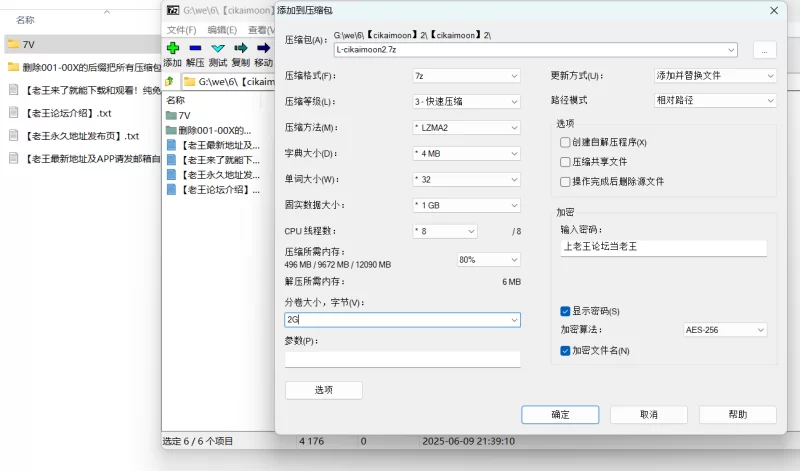Click the Test (测试) checkmark icon
The width and height of the screenshot is (800, 471).
point(218,48)
